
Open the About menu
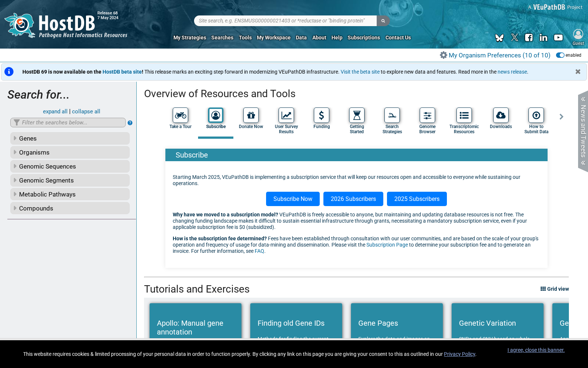pos(319,38)
